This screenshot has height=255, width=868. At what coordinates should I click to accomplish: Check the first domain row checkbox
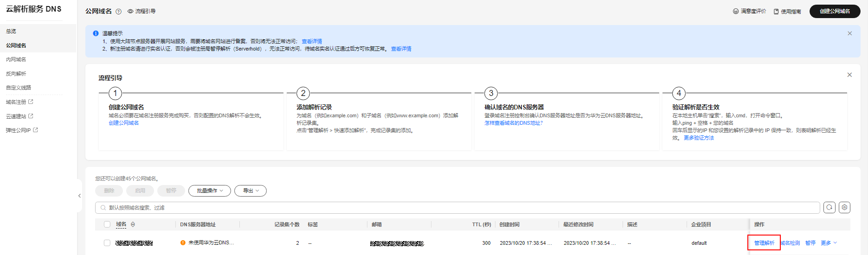click(x=107, y=243)
